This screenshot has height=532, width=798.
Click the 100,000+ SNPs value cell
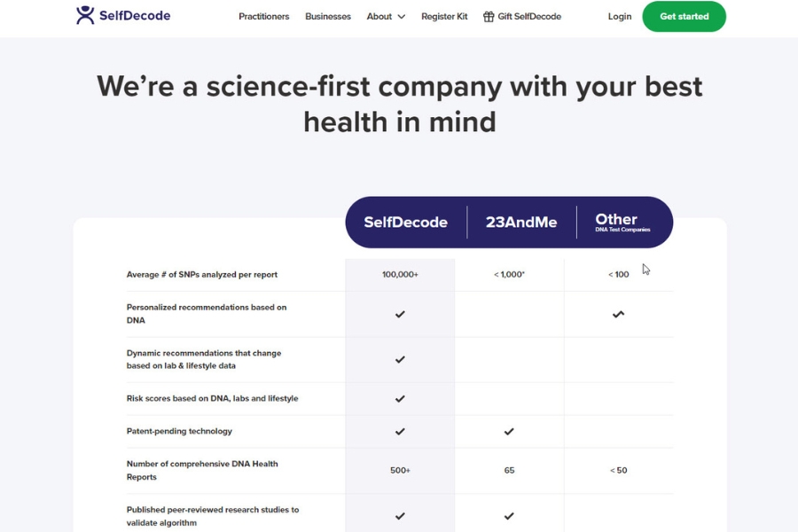(400, 275)
